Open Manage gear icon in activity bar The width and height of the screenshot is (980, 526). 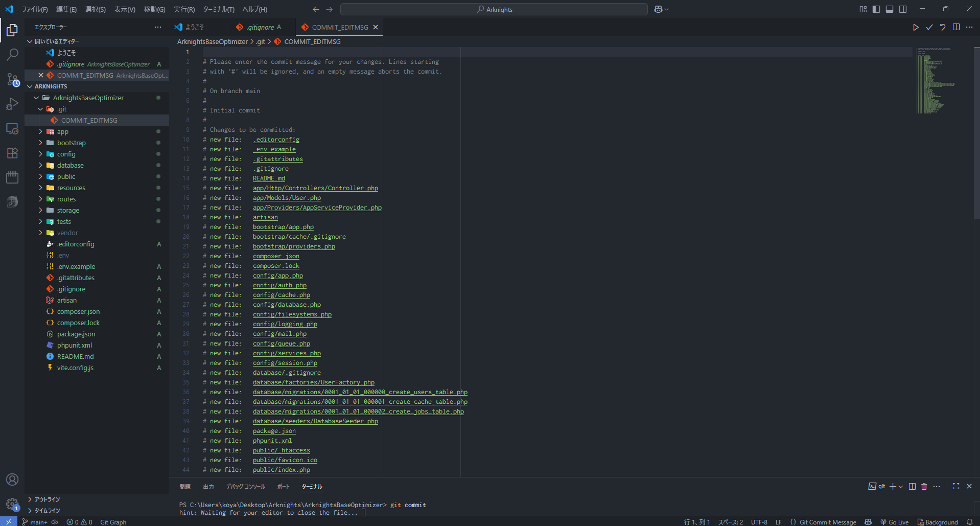12,504
